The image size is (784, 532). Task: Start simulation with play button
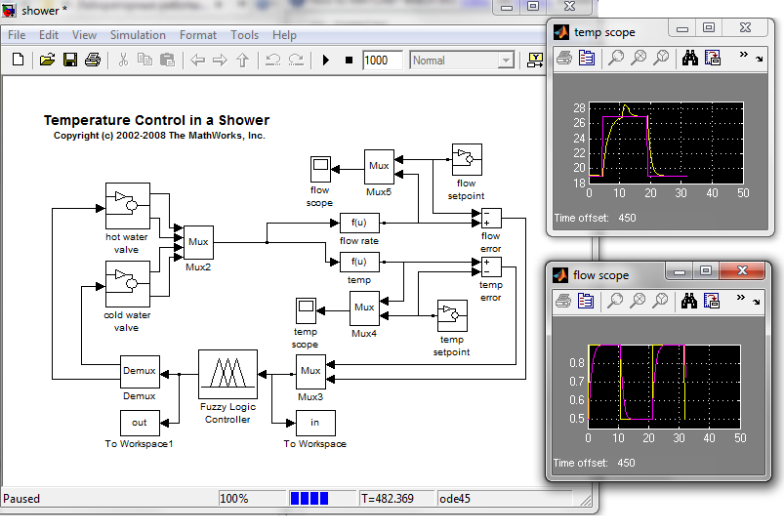pos(326,61)
